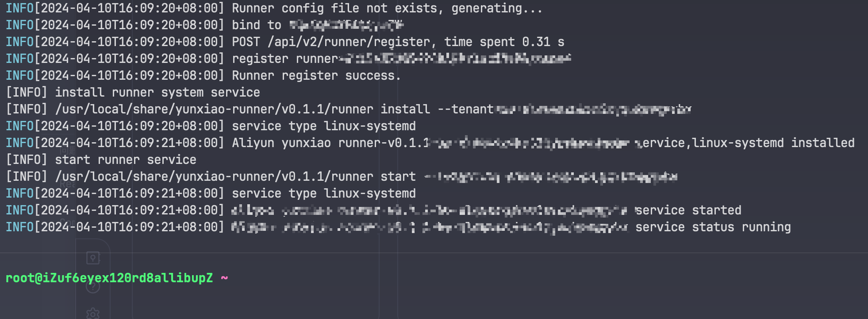Click the root@iZuf6eyex120rd8allibupZ shell prompt
868x319 pixels.
pos(109,278)
